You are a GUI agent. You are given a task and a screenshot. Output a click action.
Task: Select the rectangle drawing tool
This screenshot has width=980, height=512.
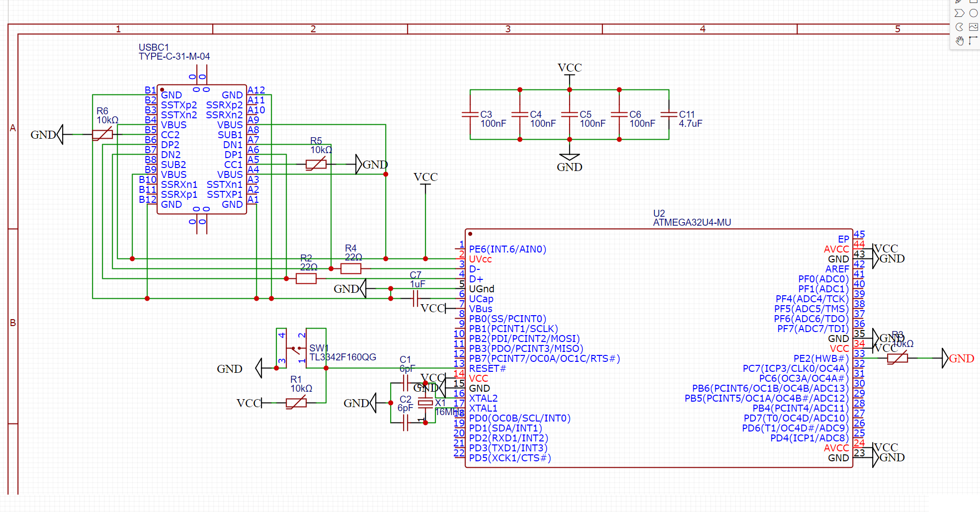(x=973, y=2)
